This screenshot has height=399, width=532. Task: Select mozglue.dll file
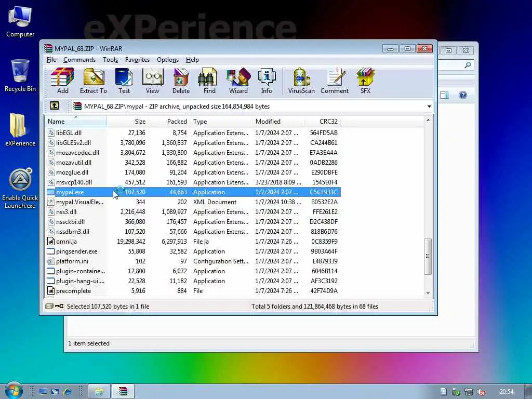193,172
